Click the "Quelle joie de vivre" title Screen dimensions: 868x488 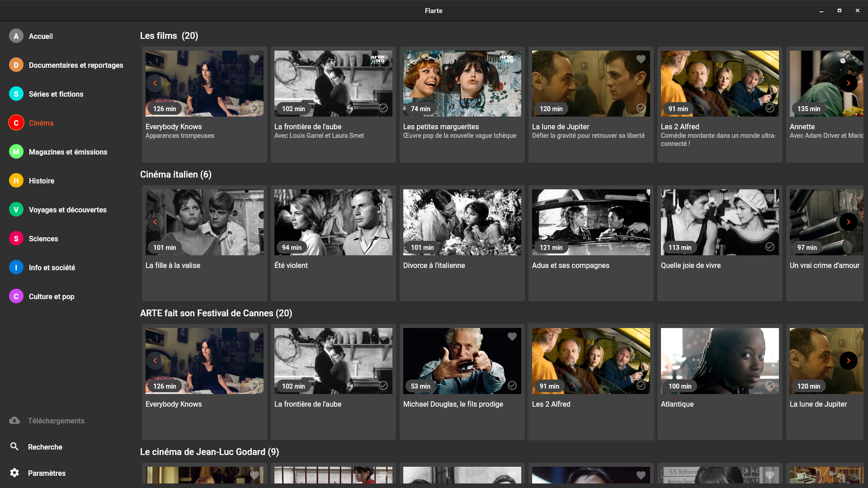(691, 265)
